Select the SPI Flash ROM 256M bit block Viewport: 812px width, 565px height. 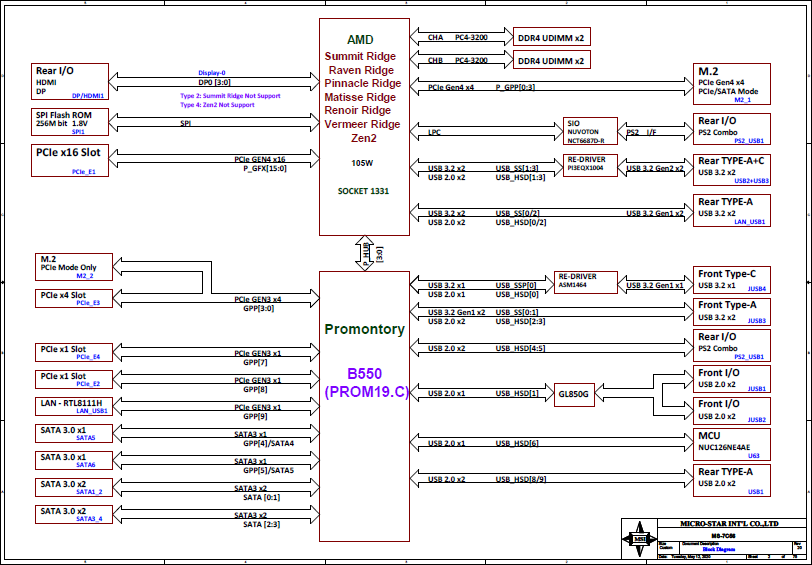70,122
